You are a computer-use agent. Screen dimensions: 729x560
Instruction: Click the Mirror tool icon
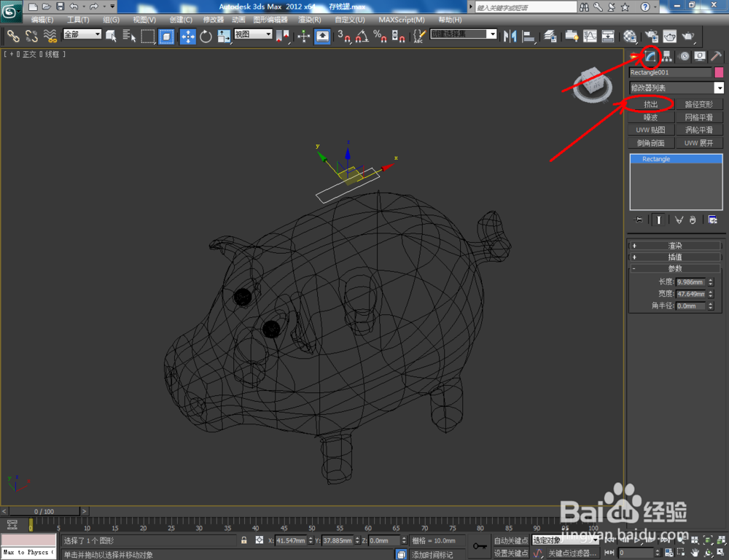pos(510,36)
